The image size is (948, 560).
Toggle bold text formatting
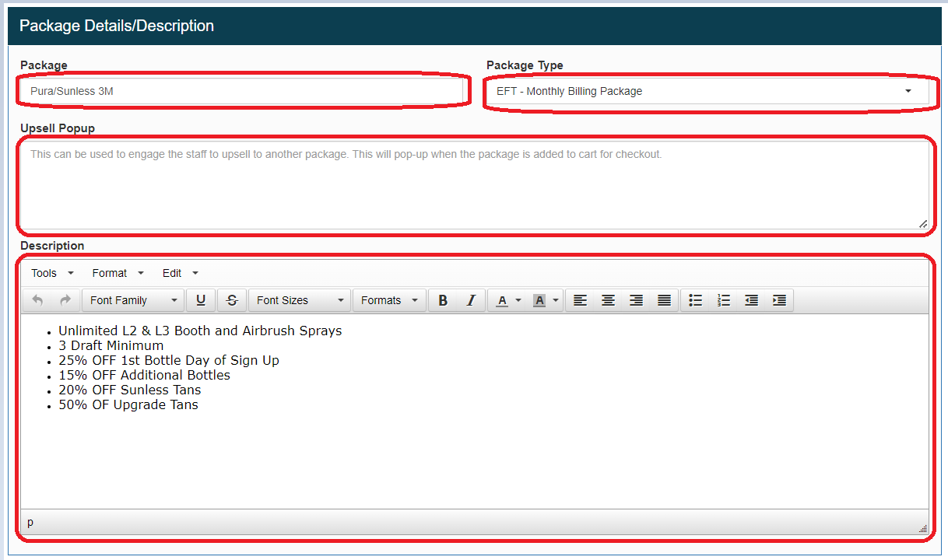(443, 300)
